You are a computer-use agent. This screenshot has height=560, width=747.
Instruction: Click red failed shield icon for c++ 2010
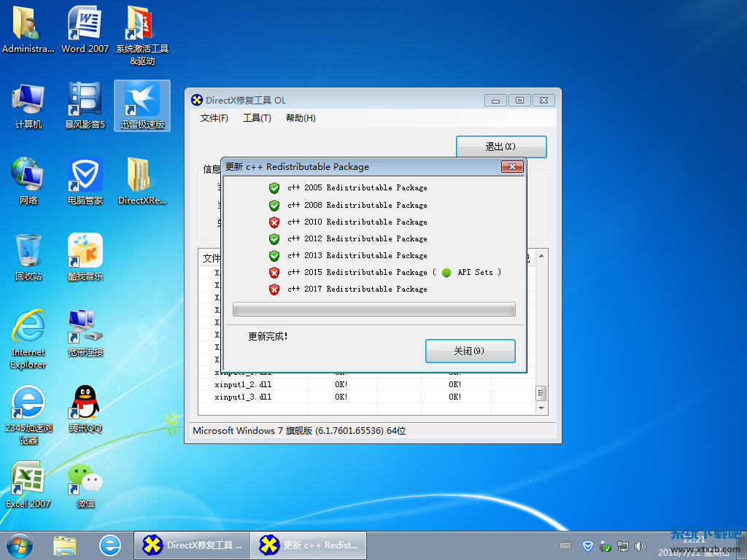[274, 222]
